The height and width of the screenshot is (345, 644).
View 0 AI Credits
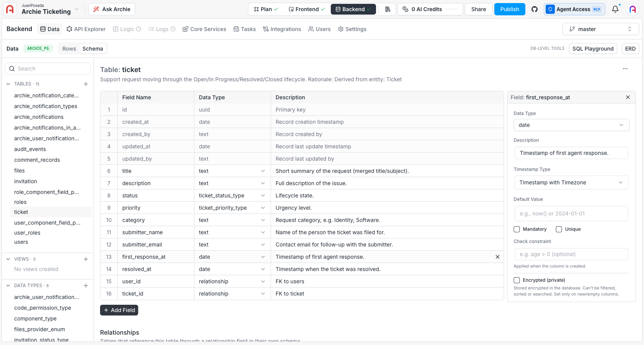(430, 9)
